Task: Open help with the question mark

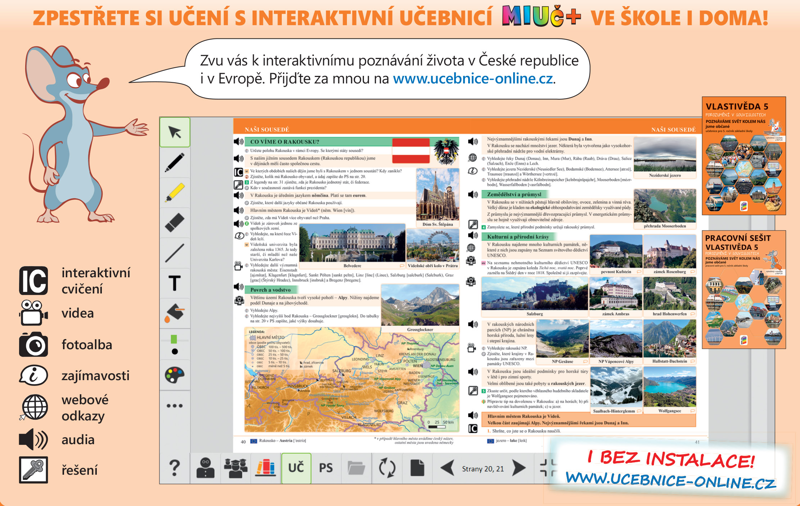Action: (x=174, y=468)
